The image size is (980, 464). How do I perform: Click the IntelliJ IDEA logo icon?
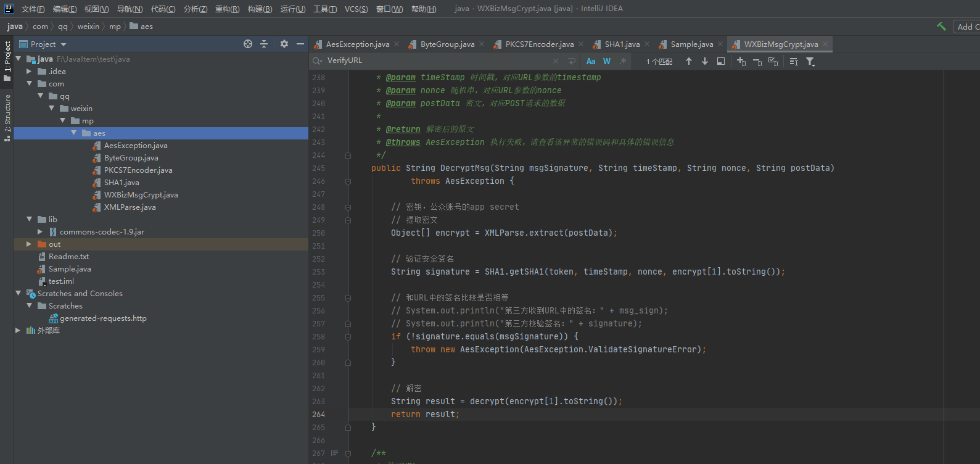tap(9, 9)
